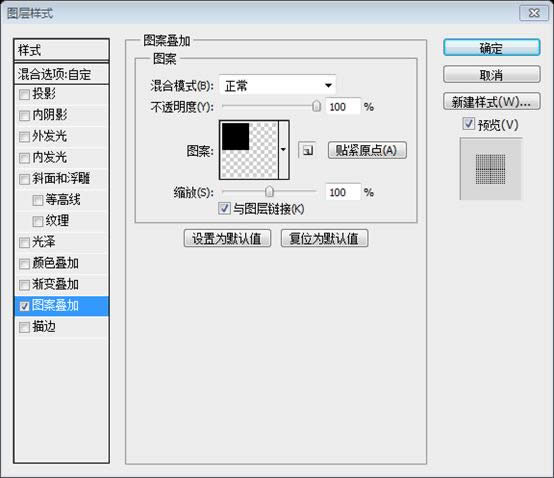Expand the 混合模式 blend mode dropdown

point(277,85)
